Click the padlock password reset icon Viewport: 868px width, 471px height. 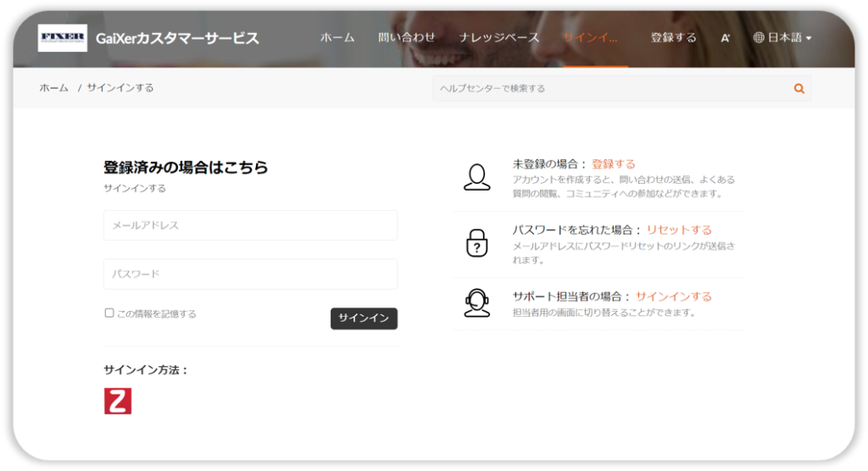pos(476,242)
